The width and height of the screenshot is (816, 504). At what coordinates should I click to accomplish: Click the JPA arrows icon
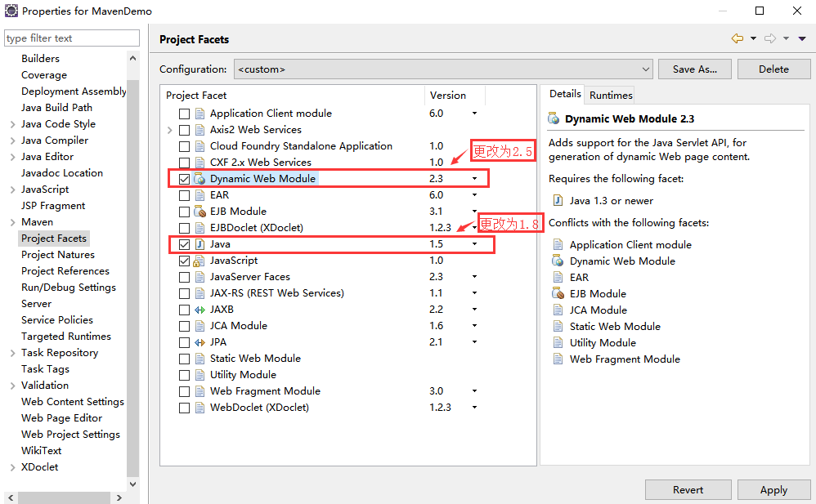(x=200, y=342)
